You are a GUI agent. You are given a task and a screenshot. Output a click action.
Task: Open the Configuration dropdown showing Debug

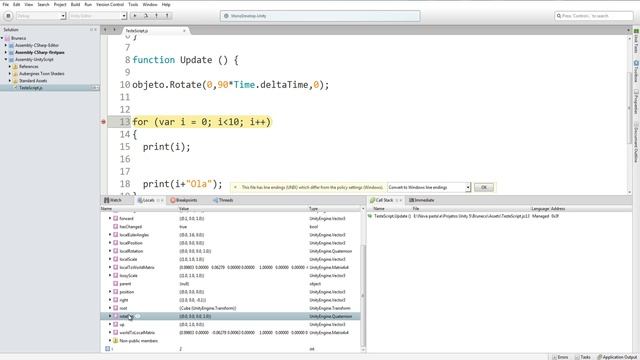point(41,16)
